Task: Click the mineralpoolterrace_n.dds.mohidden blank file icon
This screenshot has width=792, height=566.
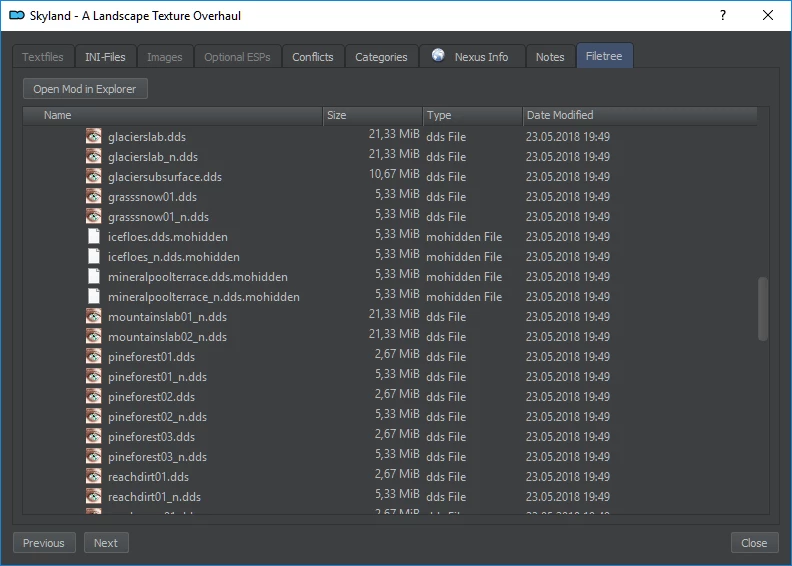Action: [93, 296]
